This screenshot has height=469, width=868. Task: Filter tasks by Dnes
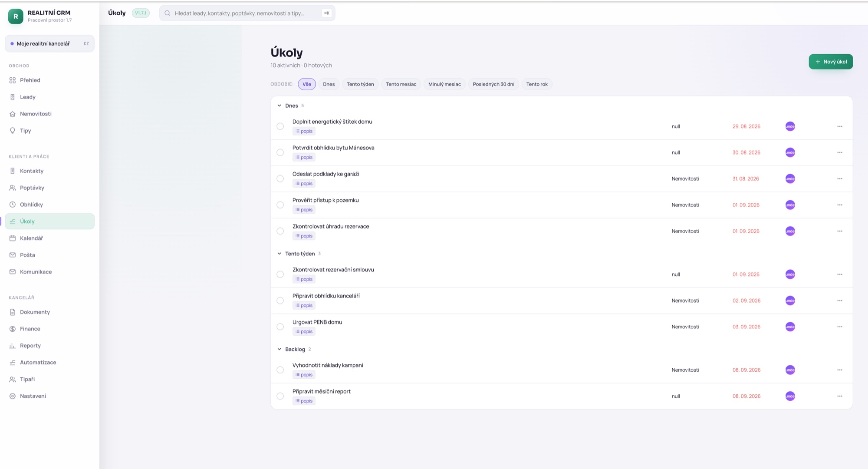[x=329, y=84]
